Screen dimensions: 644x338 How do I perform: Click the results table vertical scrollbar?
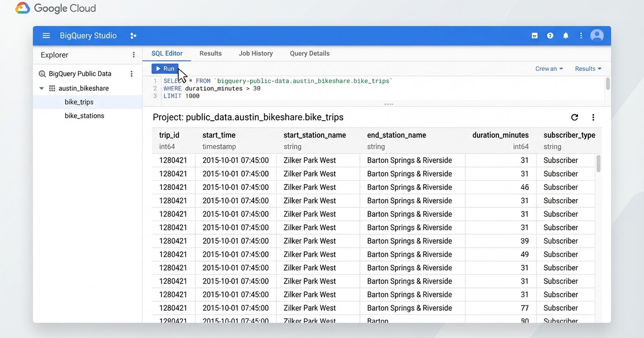pos(598,164)
